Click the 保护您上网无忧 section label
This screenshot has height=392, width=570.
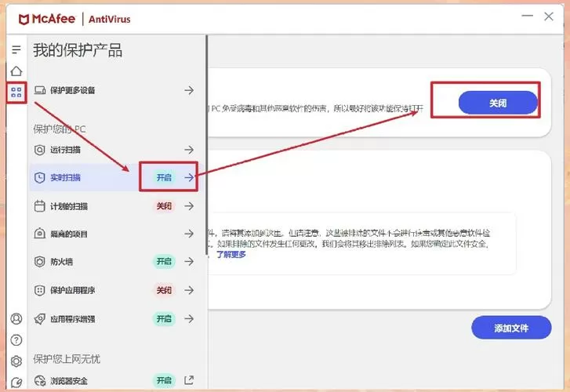[x=67, y=359]
